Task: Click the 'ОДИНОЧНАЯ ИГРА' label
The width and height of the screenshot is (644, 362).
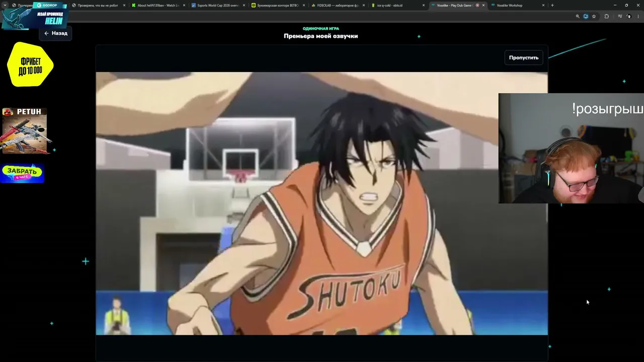Action: coord(321,29)
